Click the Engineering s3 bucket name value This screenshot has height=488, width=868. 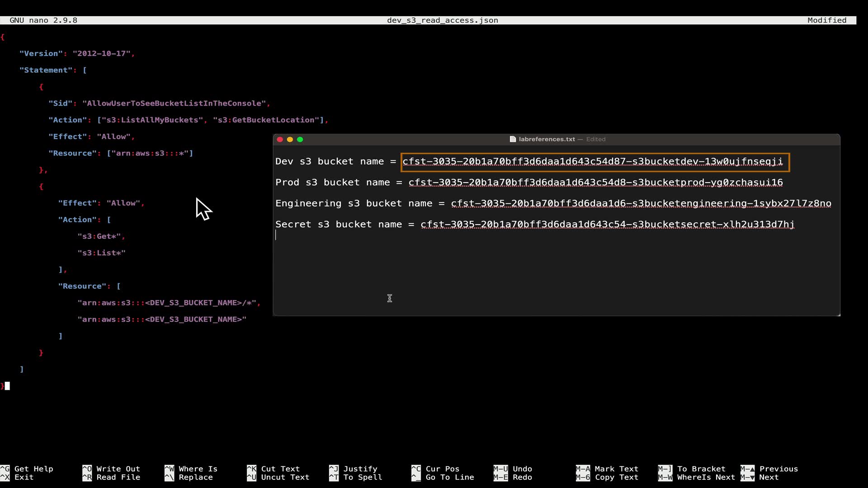641,203
